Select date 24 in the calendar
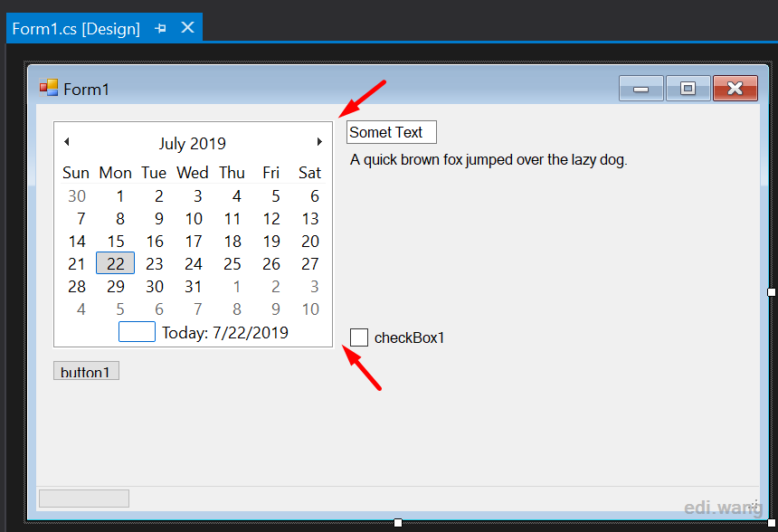This screenshot has height=532, width=778. pyautogui.click(x=194, y=263)
